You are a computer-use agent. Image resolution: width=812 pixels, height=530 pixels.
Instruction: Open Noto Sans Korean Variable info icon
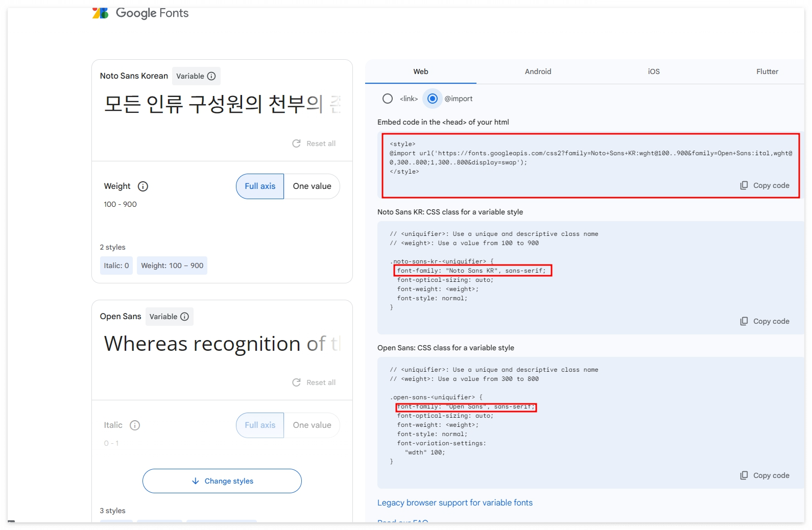coord(211,76)
